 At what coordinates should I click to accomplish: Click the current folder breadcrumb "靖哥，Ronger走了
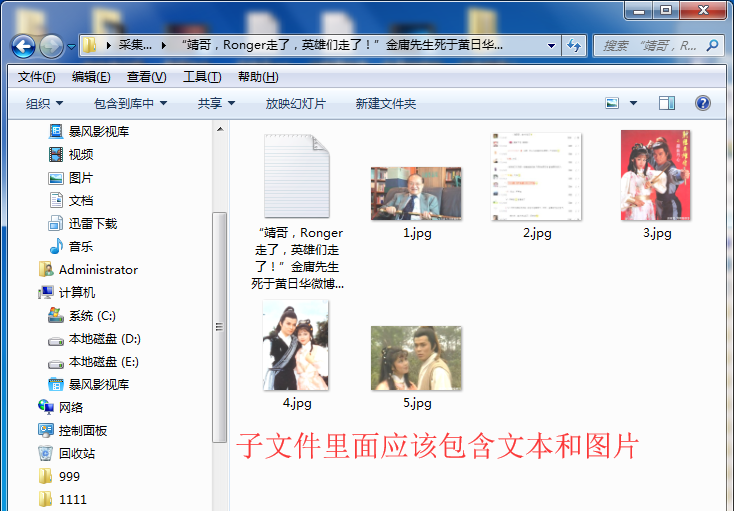(343, 45)
